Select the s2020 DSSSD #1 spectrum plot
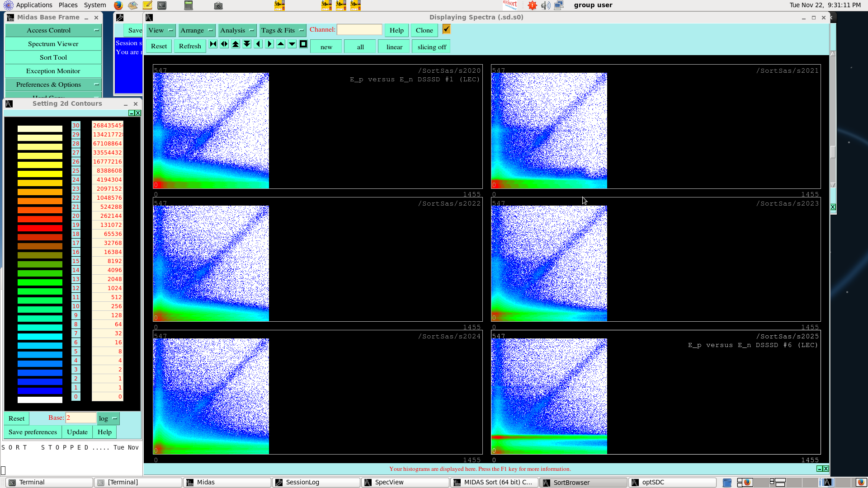This screenshot has width=868, height=488. (317, 127)
